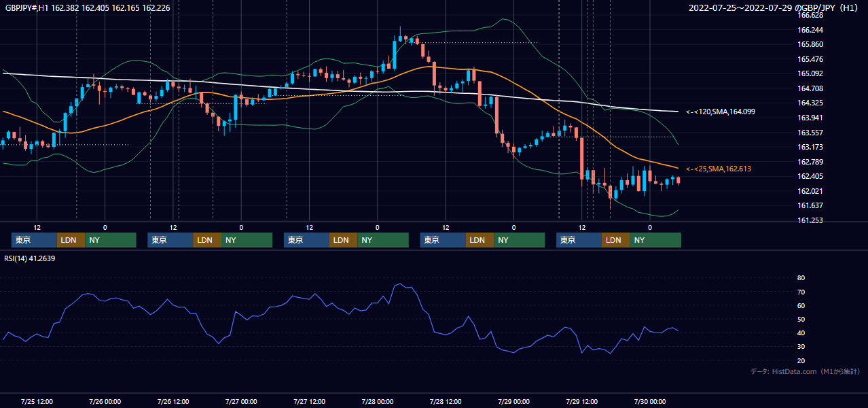Click RSI scale value 50
Viewport: 868px width, 408px height.
[x=801, y=319]
